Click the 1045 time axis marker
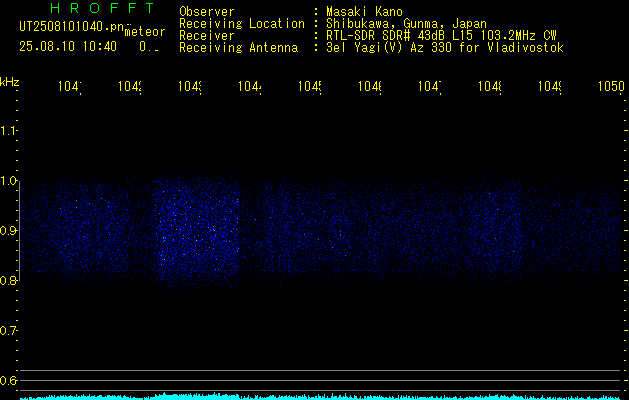The image size is (629, 400). tap(310, 86)
